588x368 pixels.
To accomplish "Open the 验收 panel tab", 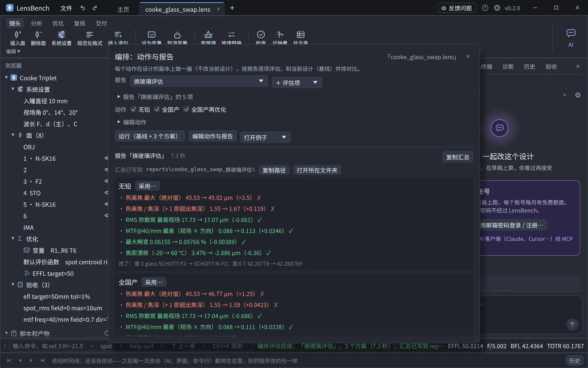I will tap(551, 67).
